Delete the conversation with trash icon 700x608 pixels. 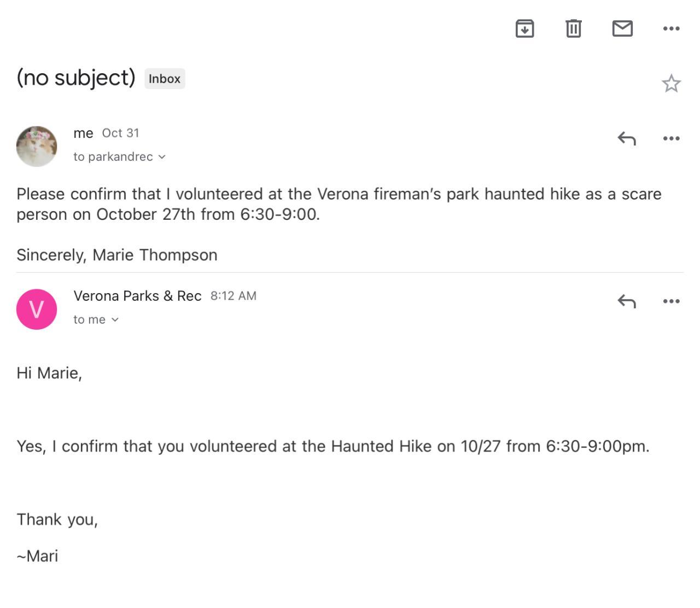(x=573, y=28)
